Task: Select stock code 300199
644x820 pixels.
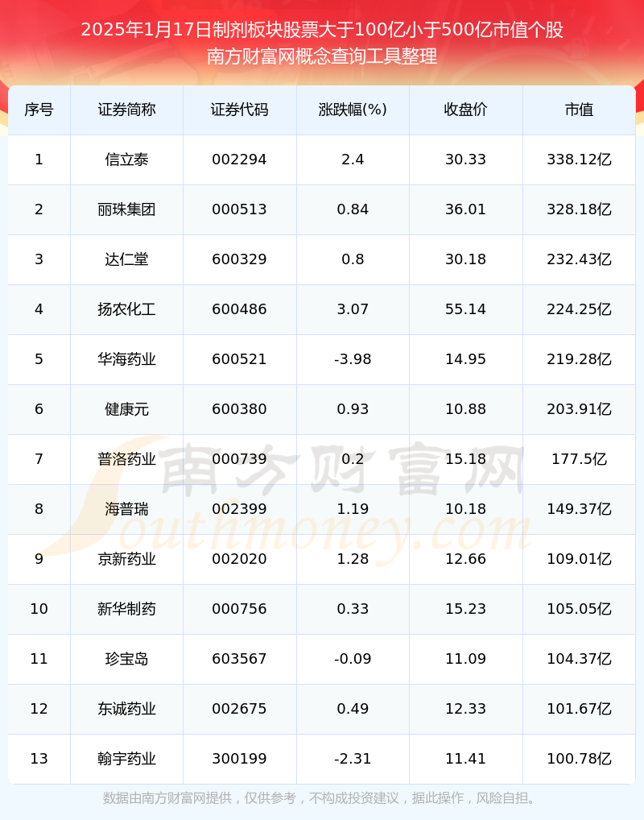Action: [x=239, y=759]
